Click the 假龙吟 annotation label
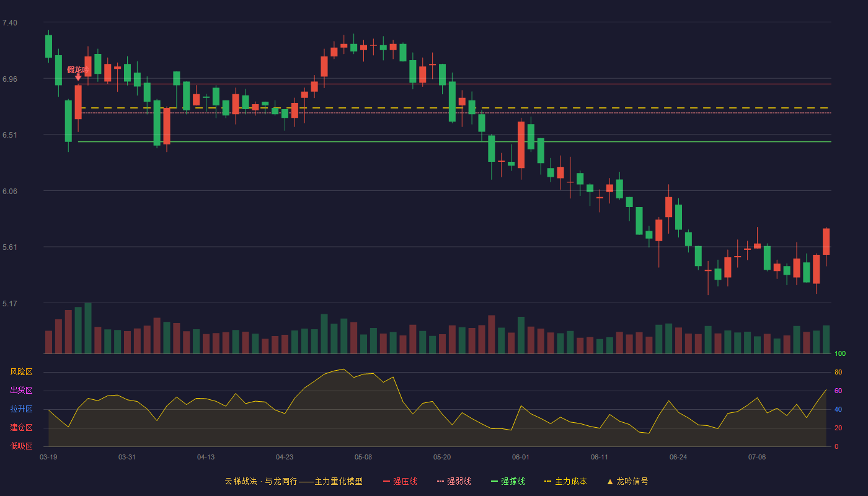Image resolution: width=868 pixels, height=496 pixels. pyautogui.click(x=77, y=69)
